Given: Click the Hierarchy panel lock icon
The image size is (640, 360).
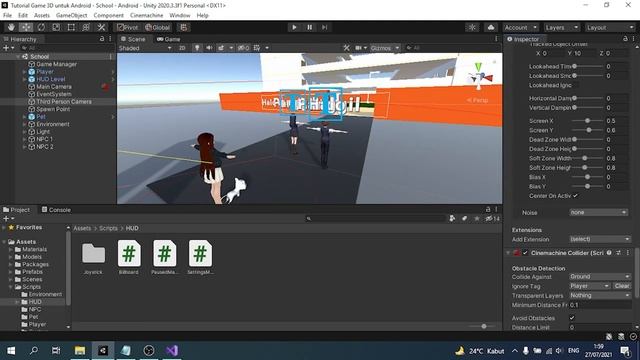Looking at the screenshot, I should [x=102, y=39].
